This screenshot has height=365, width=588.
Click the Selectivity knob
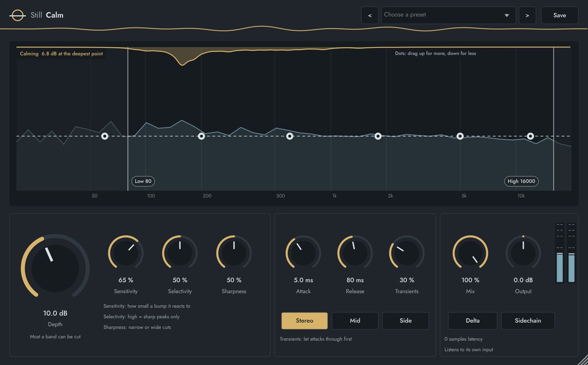[x=180, y=253]
